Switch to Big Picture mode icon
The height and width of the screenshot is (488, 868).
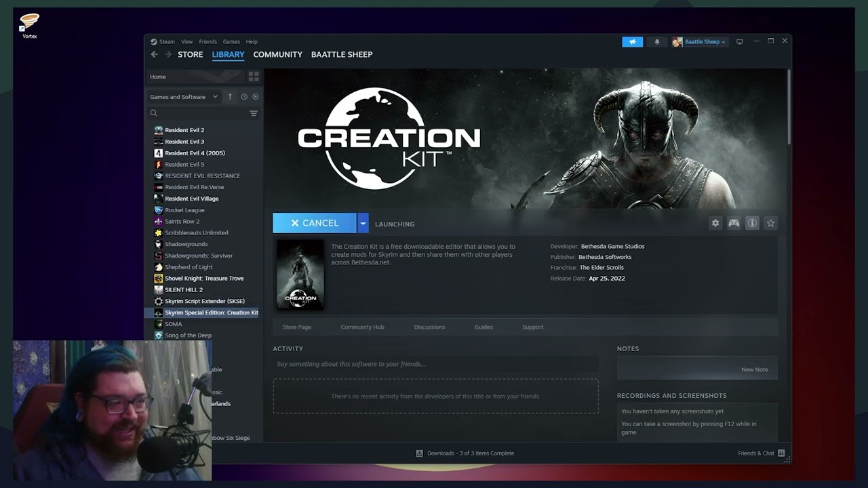point(739,41)
